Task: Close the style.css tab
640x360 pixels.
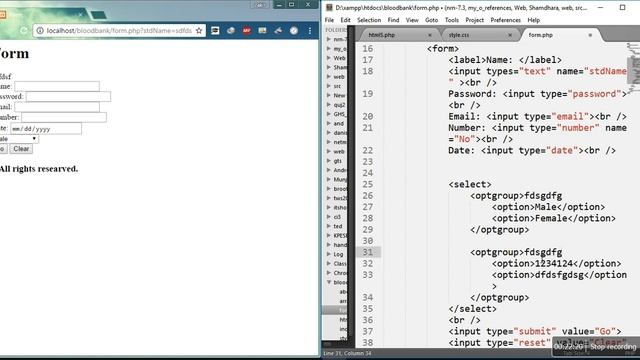Action: [x=510, y=35]
